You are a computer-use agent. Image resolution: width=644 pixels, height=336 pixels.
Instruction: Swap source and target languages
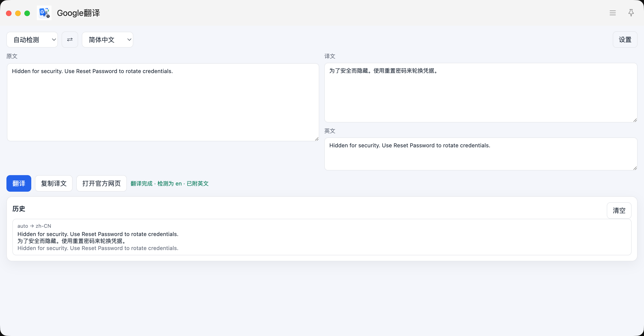pyautogui.click(x=70, y=40)
